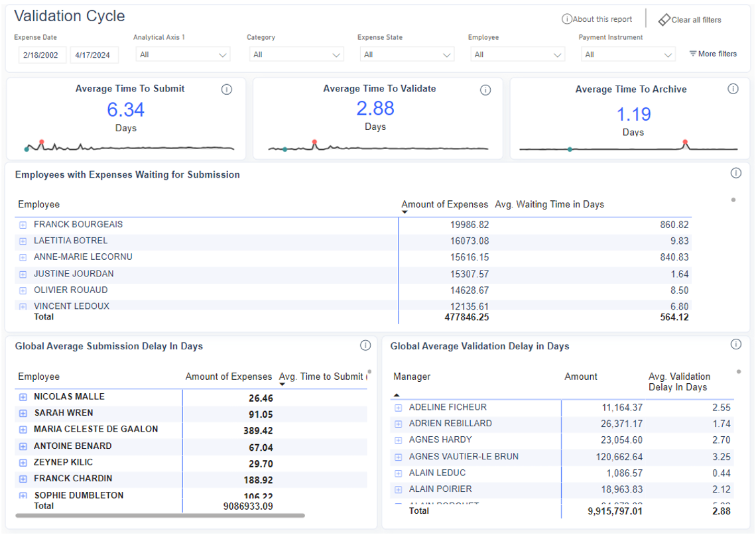Sort by Avg. Validation Delay In Days column
Screen dimensions: 756x535
coord(678,382)
